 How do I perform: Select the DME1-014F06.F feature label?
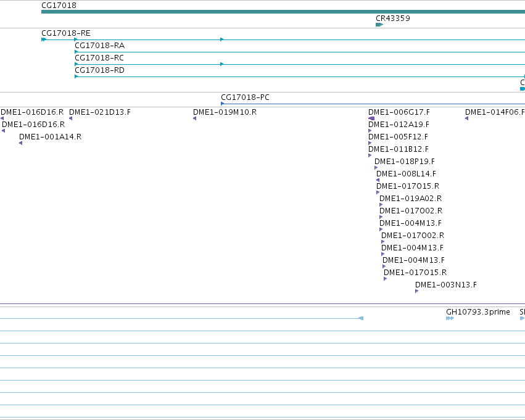tap(495, 112)
